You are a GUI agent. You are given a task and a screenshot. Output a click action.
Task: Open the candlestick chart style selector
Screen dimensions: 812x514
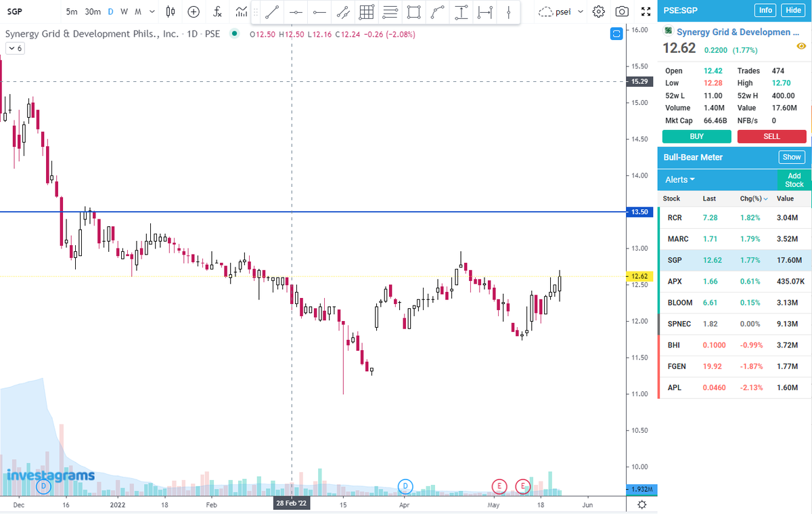click(171, 12)
